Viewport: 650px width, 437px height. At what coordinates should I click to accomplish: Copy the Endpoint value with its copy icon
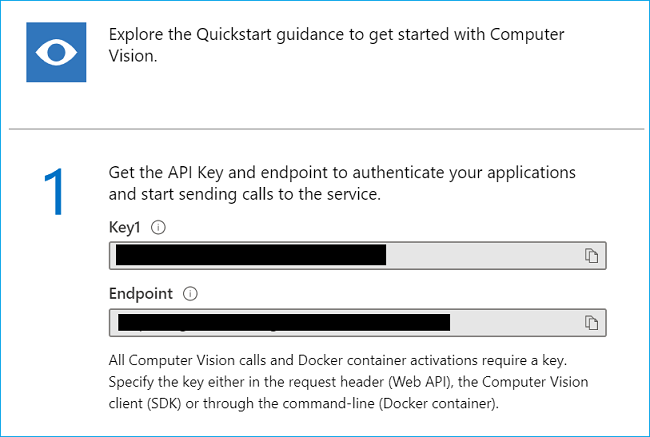(x=591, y=322)
